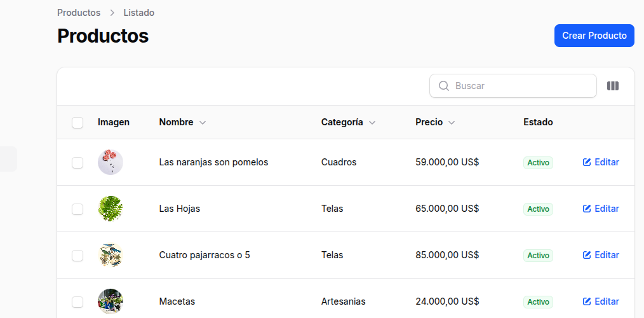
Task: Click Activo badge for Cuatro pajarracos o 5
Action: [538, 256]
